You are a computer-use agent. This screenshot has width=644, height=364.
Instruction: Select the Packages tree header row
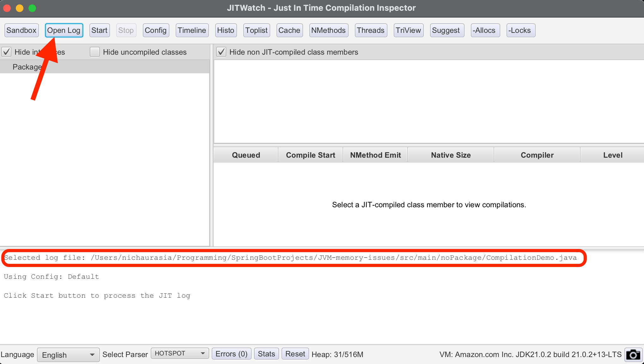point(105,67)
